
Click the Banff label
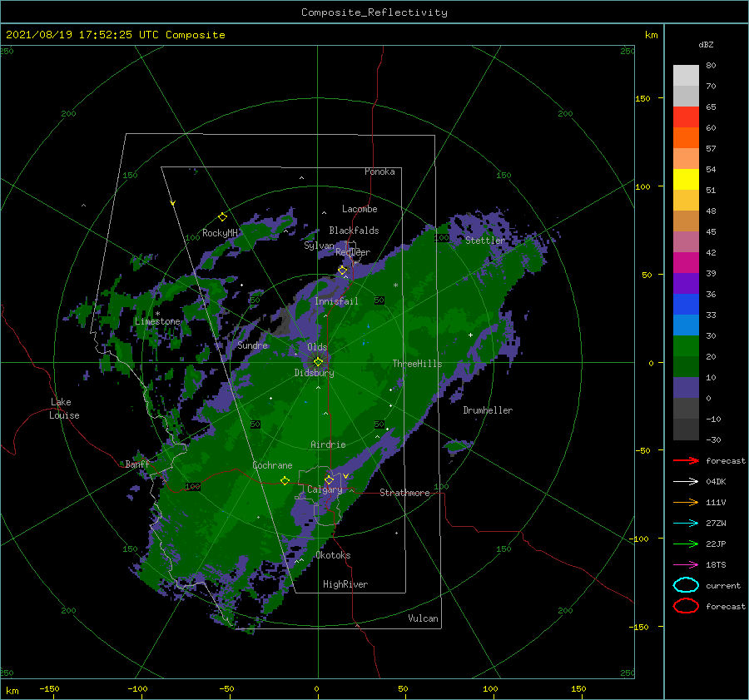[137, 464]
